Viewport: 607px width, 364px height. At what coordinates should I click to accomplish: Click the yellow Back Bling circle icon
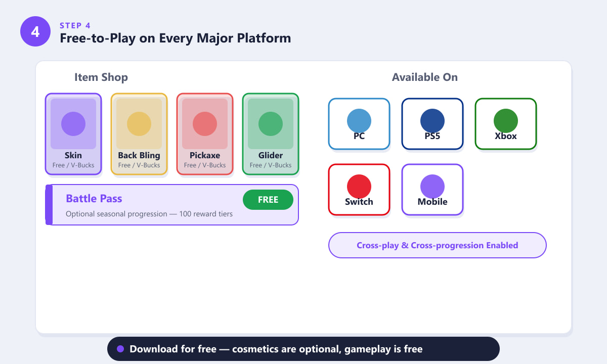tap(139, 124)
